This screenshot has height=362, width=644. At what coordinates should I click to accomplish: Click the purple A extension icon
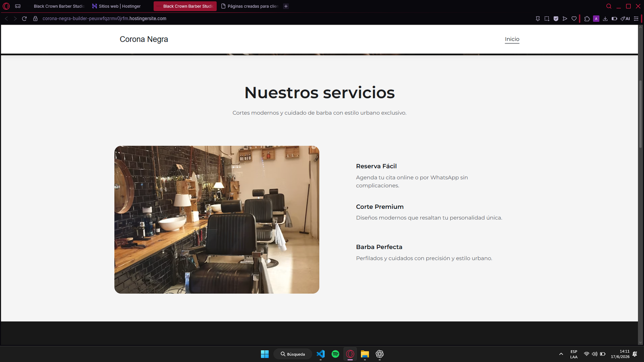[x=596, y=19]
